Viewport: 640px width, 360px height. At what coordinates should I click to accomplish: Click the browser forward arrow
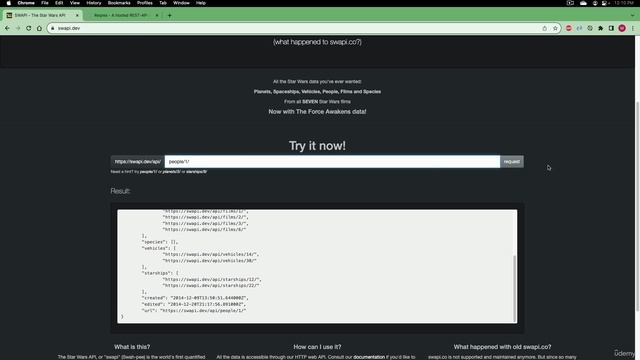(x=18, y=28)
